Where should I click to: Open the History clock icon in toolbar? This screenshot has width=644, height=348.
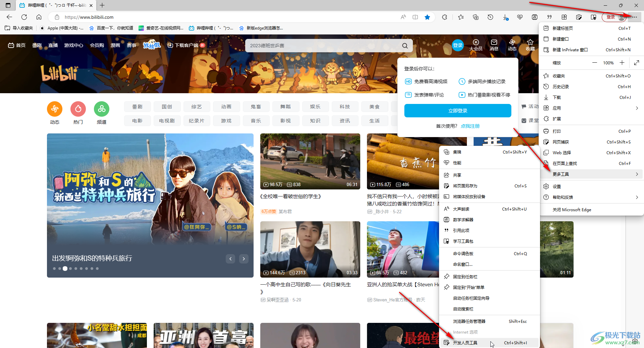pos(490,17)
